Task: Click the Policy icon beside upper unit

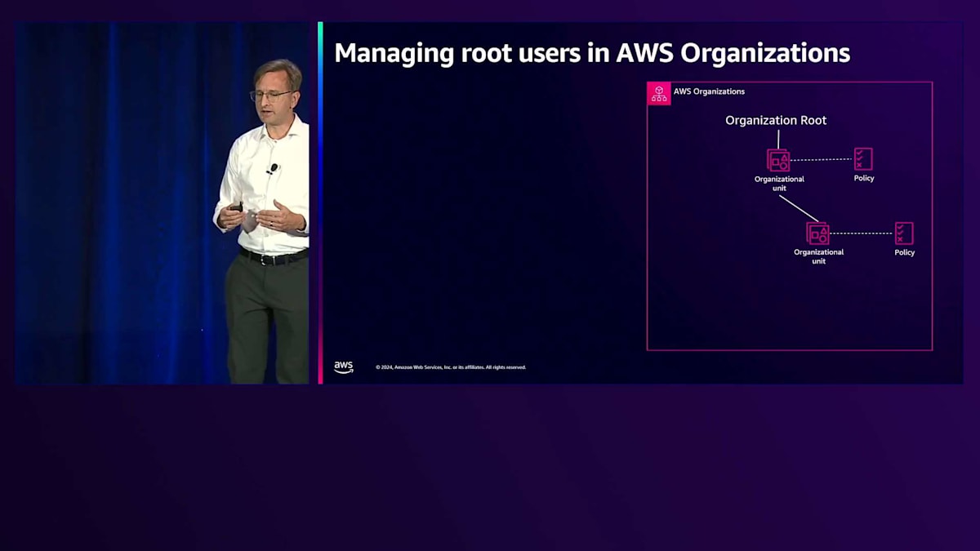Action: pos(863,159)
